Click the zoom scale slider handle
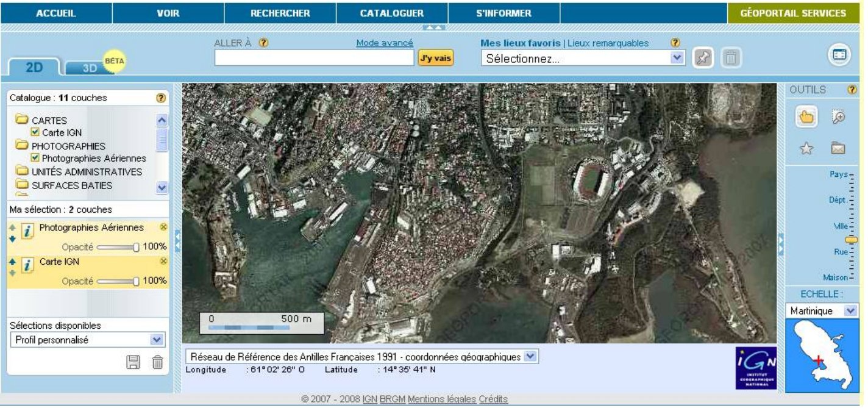Screen dimensions: 868x408 [852, 240]
